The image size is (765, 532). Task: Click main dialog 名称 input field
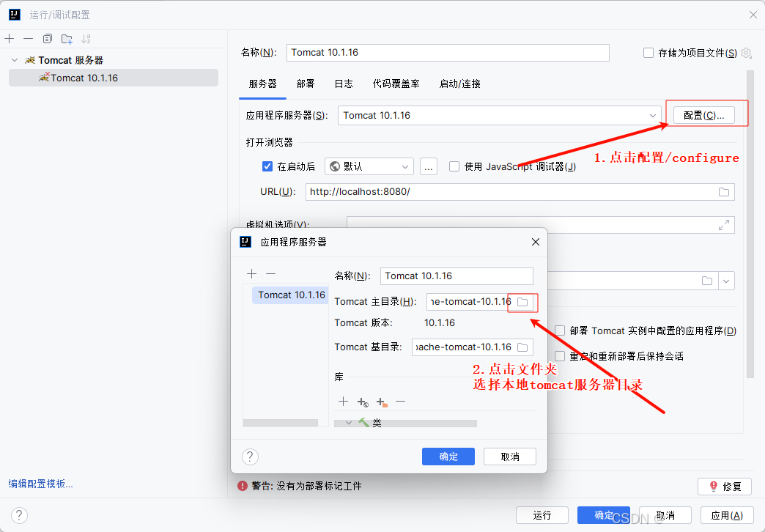[448, 53]
